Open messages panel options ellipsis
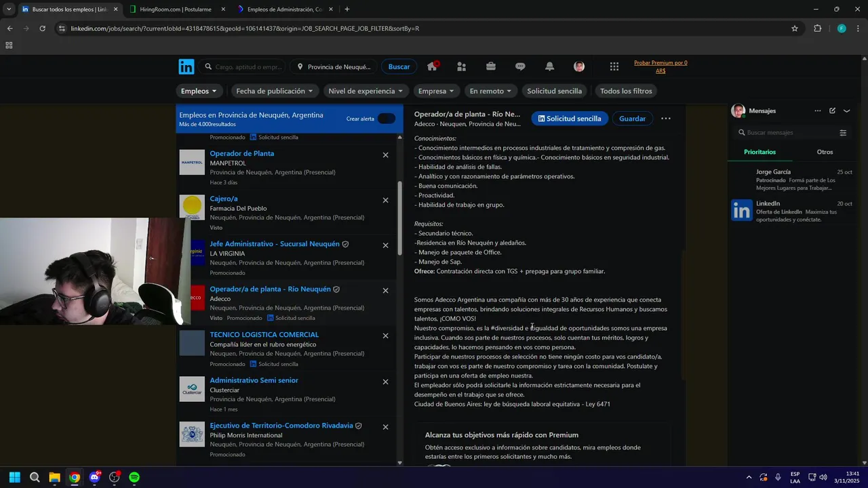This screenshot has width=868, height=488. [x=818, y=110]
